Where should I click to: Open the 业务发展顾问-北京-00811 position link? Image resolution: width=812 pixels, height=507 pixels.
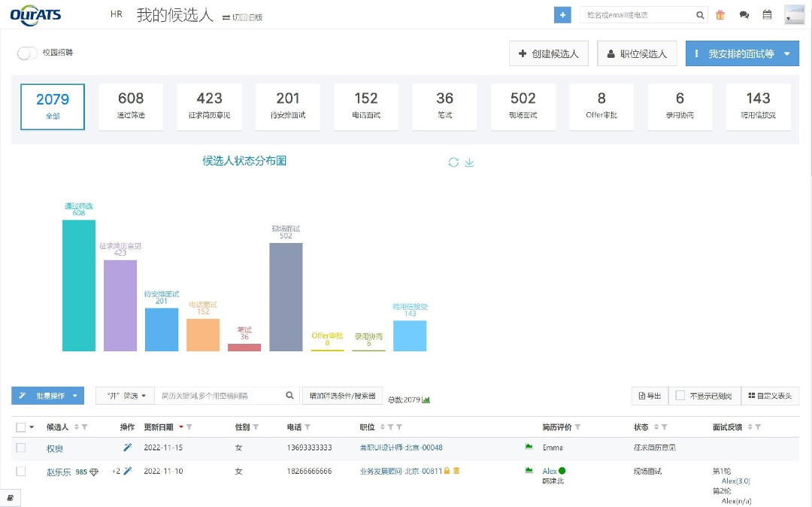(400, 472)
